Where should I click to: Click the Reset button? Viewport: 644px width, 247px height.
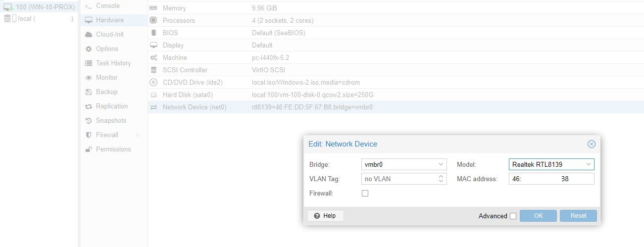click(x=578, y=216)
